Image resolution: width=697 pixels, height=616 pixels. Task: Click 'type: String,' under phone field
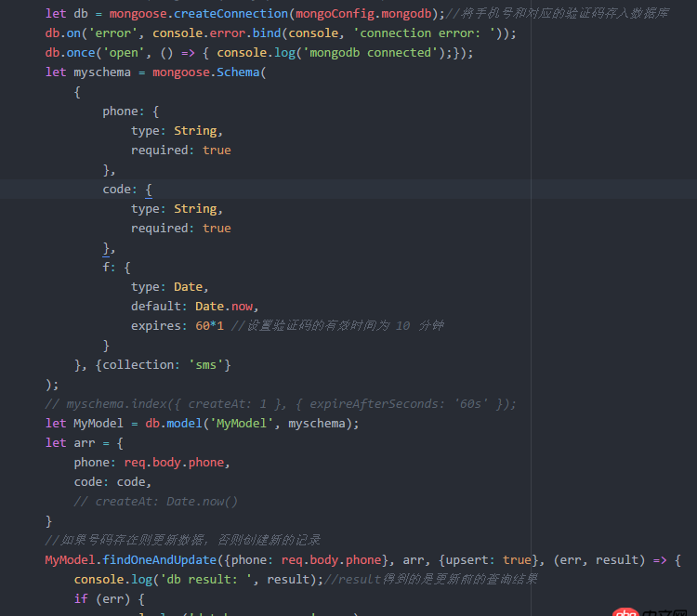click(177, 131)
